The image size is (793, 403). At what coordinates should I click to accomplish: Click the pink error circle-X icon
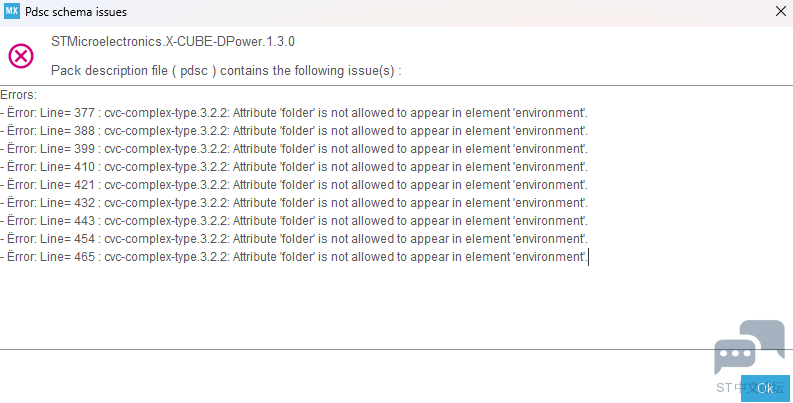coord(21,56)
